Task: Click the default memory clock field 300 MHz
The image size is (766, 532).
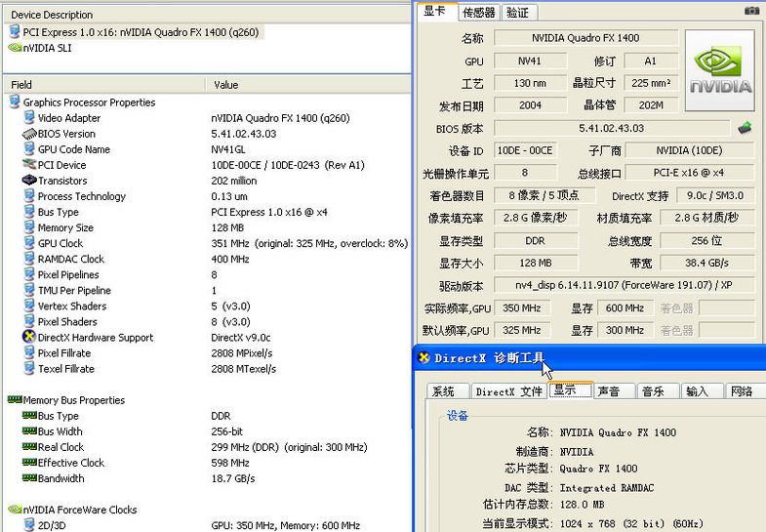Action: click(x=625, y=330)
